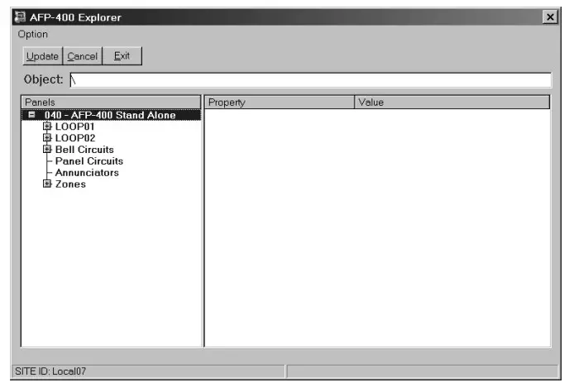Click the SITE ID: Local07 status text
569x392 pixels.
tap(50, 371)
